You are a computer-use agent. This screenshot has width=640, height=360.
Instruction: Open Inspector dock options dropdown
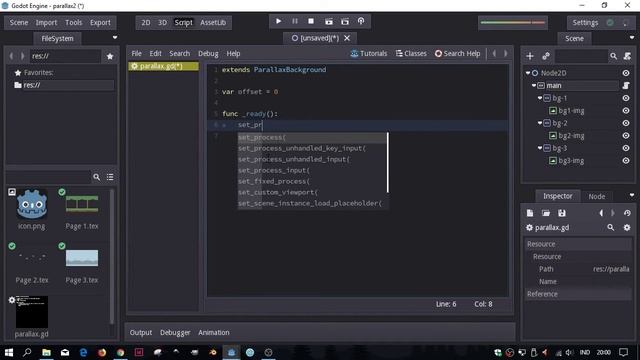pos(632,195)
